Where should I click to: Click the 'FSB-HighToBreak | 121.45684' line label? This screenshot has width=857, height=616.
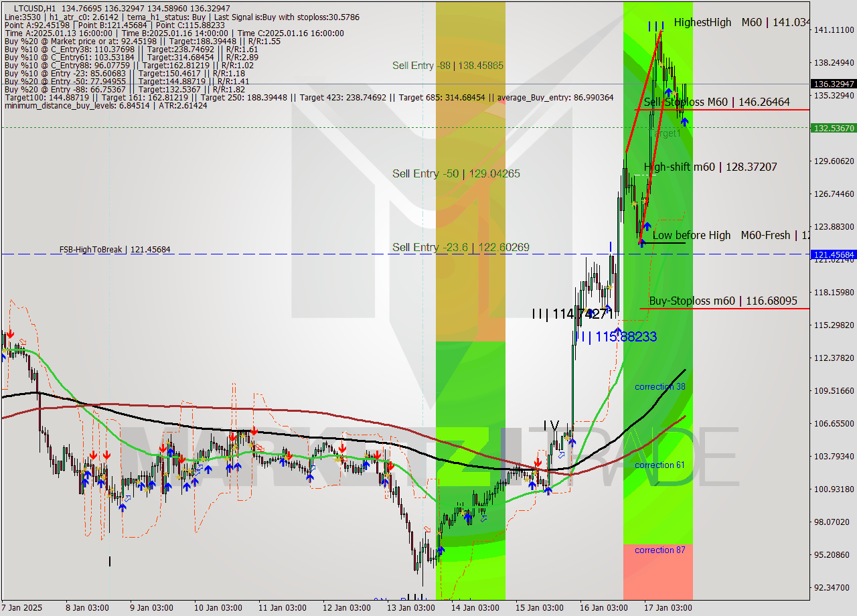click(x=114, y=250)
